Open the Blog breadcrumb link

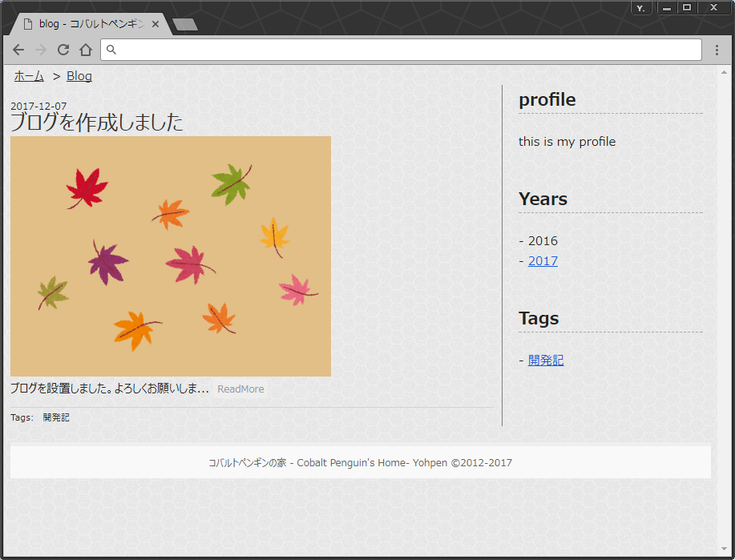[79, 76]
